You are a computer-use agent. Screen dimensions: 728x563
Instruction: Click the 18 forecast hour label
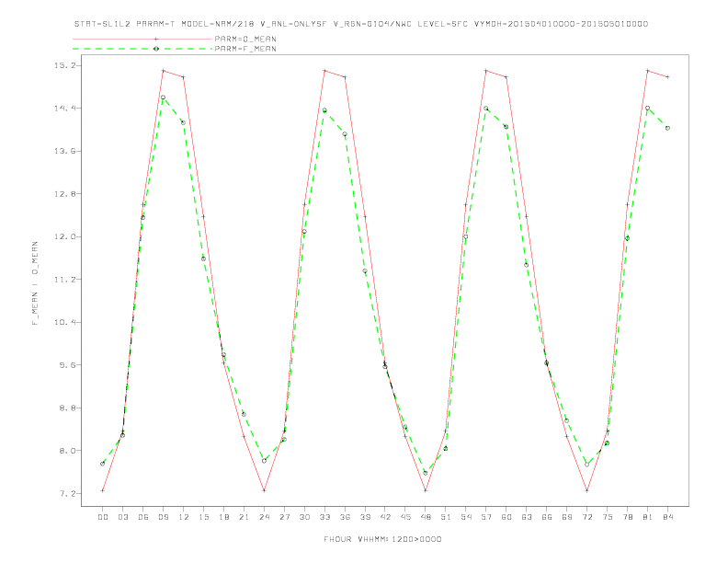[x=223, y=517]
